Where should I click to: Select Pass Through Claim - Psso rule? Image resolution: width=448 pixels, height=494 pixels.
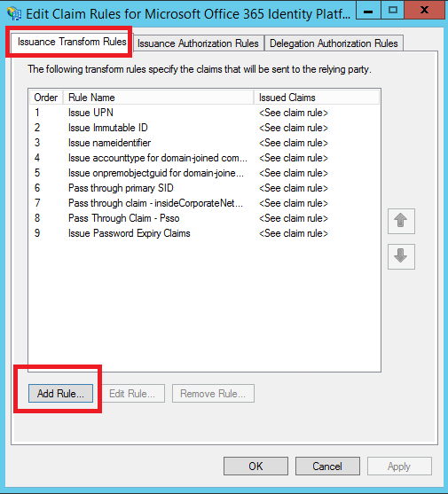click(x=204, y=218)
